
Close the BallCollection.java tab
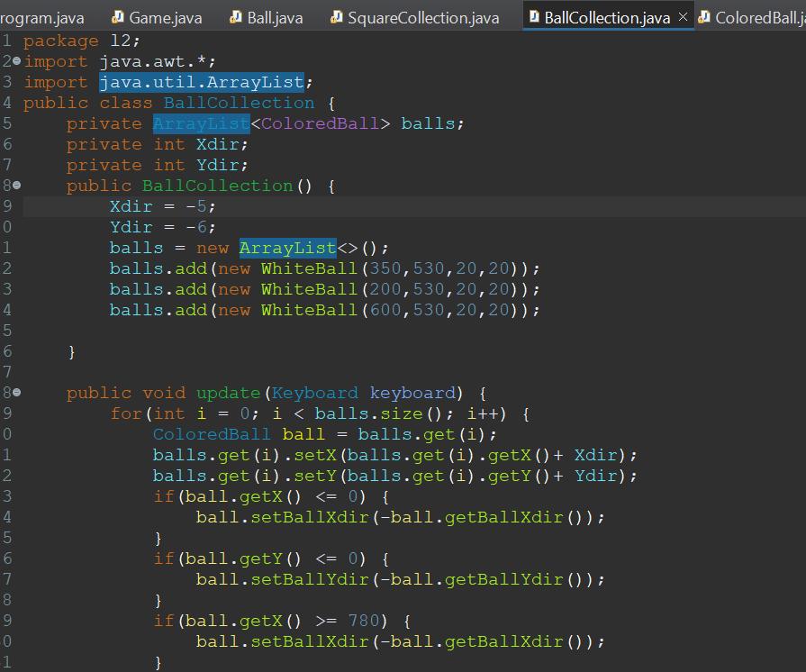tap(682, 16)
